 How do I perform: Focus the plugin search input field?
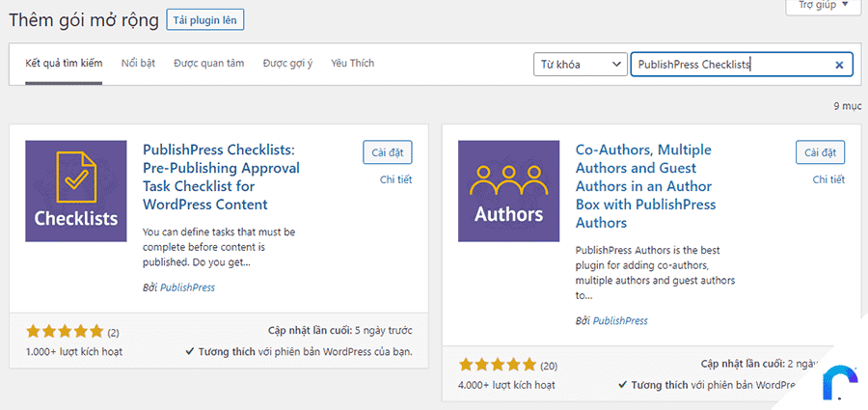tap(732, 65)
